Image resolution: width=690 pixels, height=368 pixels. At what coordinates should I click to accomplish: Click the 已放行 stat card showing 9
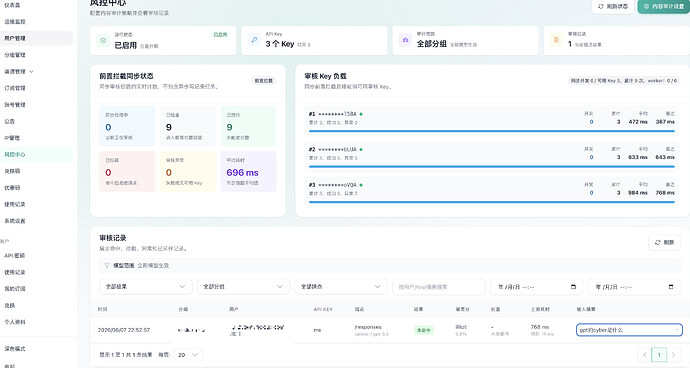click(248, 126)
